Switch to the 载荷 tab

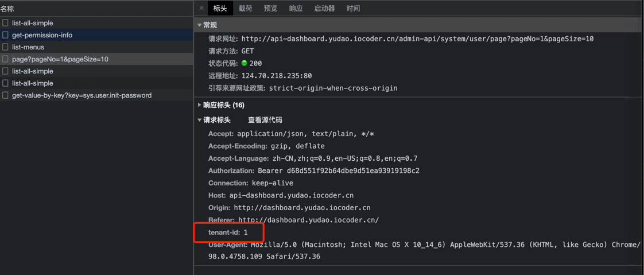coord(245,8)
